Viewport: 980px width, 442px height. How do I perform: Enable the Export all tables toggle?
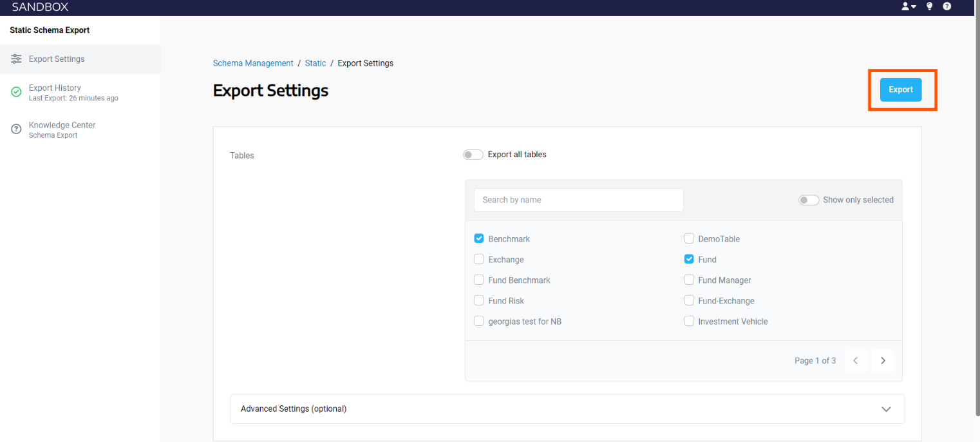tap(473, 155)
